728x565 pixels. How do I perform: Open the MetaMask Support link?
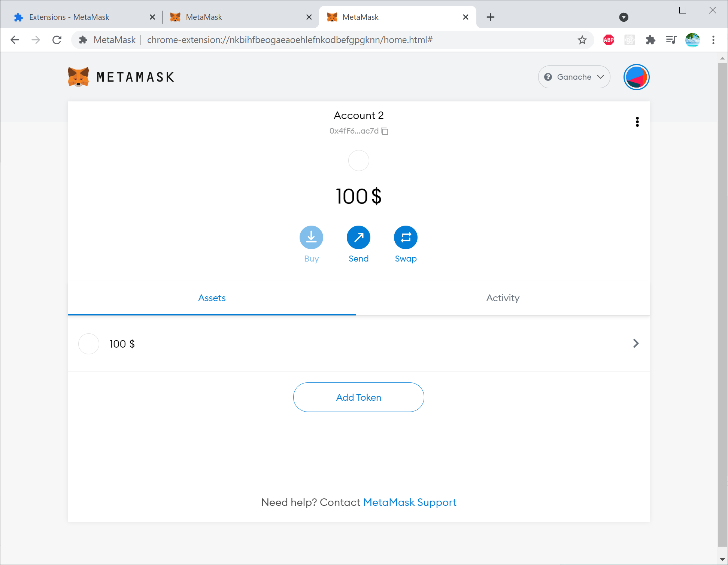click(409, 502)
